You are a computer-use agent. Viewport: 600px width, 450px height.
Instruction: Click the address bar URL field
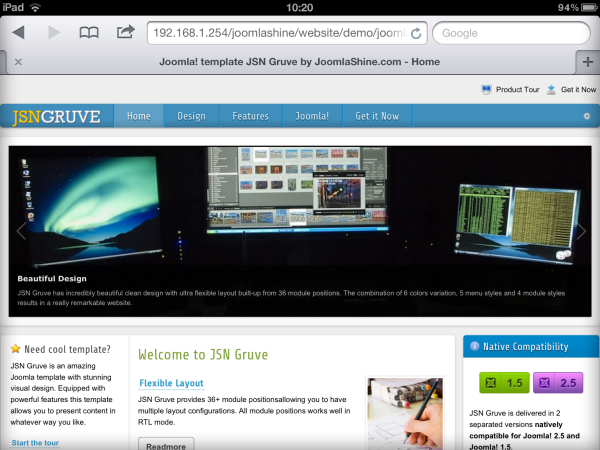point(287,33)
